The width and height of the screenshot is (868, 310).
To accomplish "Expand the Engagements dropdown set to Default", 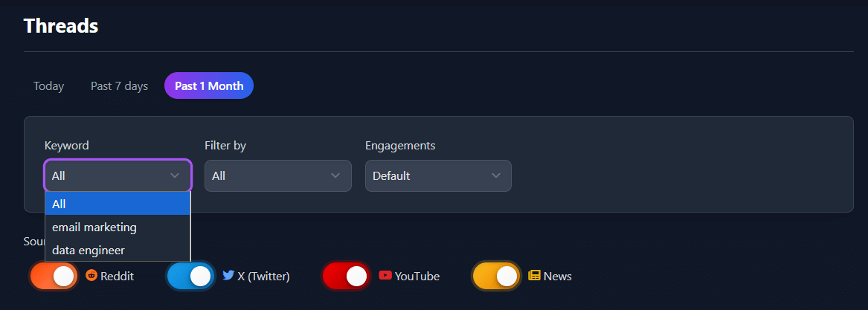I will (437, 176).
